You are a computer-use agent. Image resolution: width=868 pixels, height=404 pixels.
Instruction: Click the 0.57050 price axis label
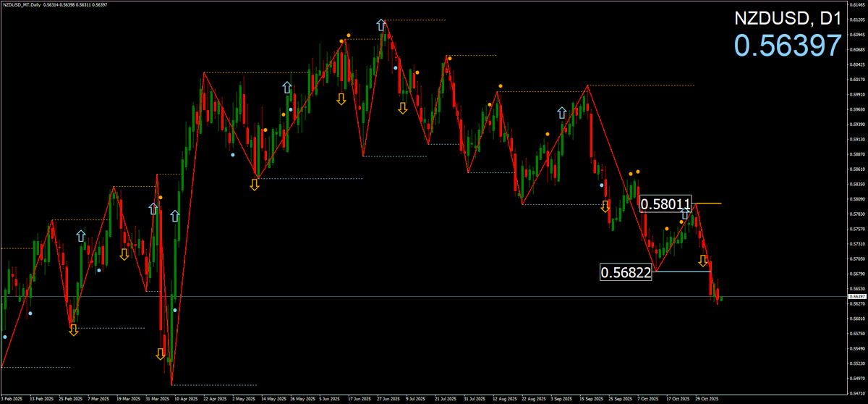857,259
